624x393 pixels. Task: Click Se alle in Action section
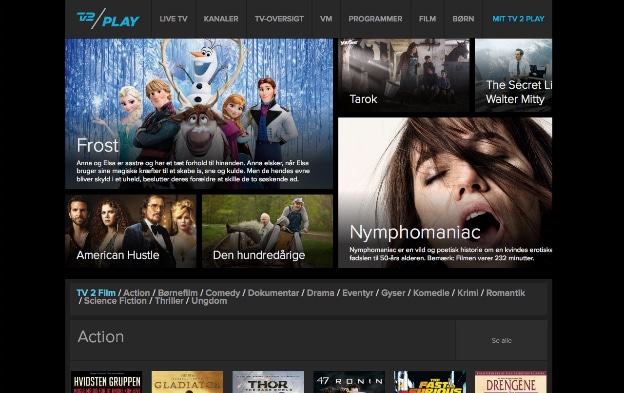[x=501, y=340]
